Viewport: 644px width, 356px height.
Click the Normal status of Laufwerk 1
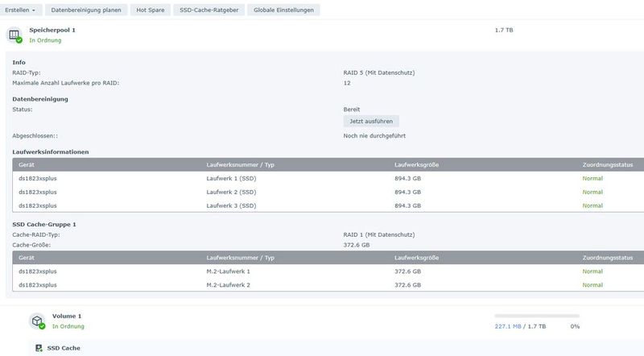pyautogui.click(x=592, y=179)
